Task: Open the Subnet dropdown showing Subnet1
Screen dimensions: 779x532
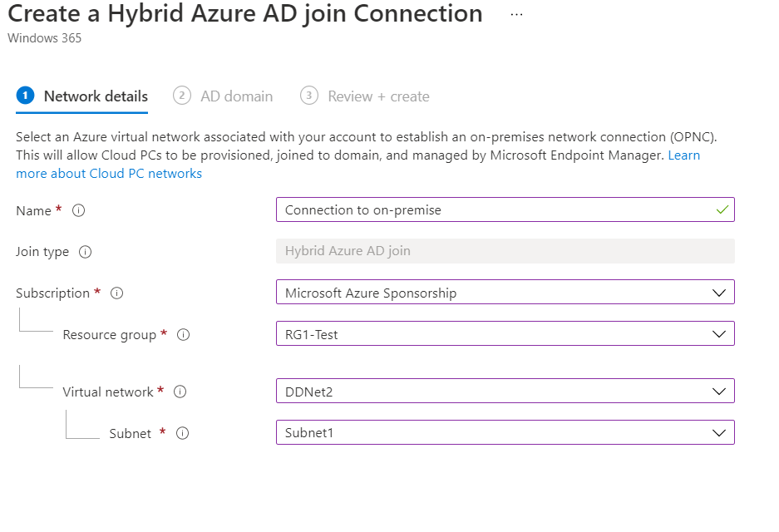Action: (x=505, y=432)
